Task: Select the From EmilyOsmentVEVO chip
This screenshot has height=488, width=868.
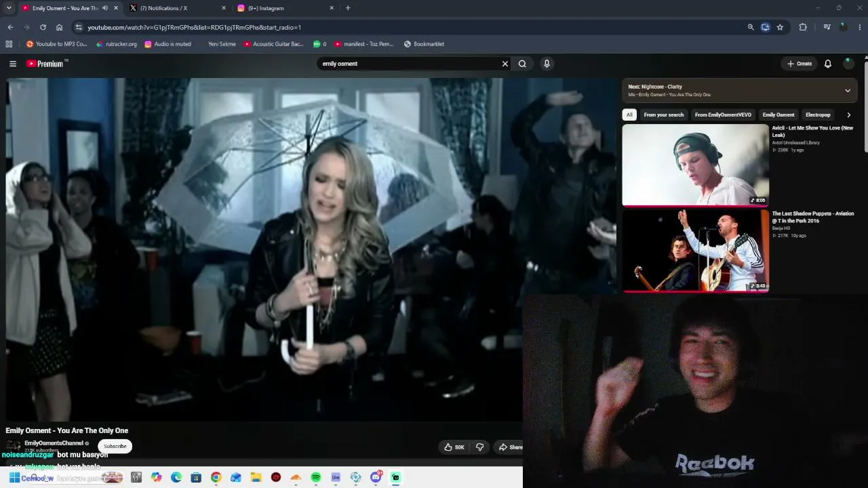Action: pos(723,115)
